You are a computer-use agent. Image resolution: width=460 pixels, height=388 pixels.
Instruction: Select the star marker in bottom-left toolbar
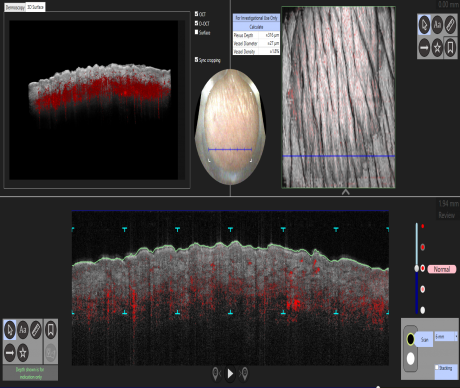23,353
